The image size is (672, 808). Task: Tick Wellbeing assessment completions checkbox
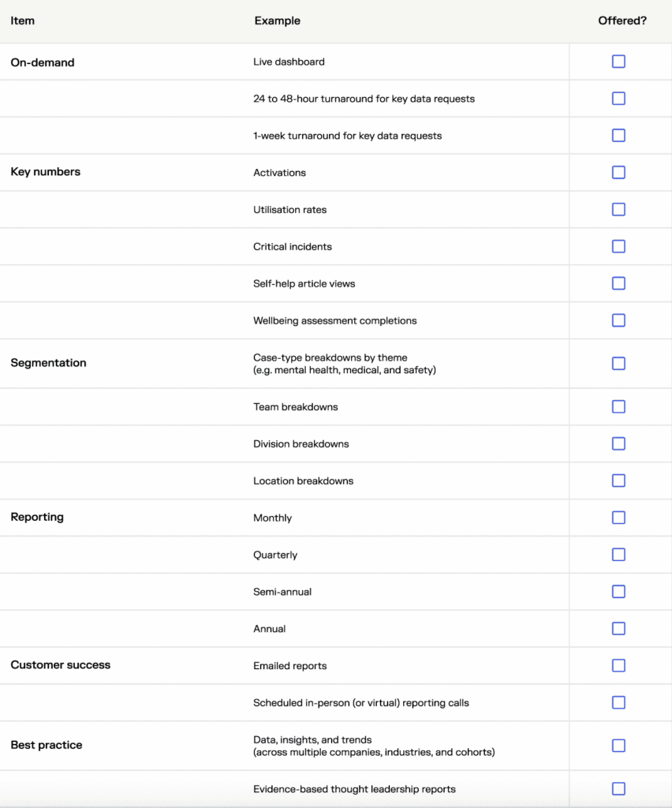click(x=618, y=320)
